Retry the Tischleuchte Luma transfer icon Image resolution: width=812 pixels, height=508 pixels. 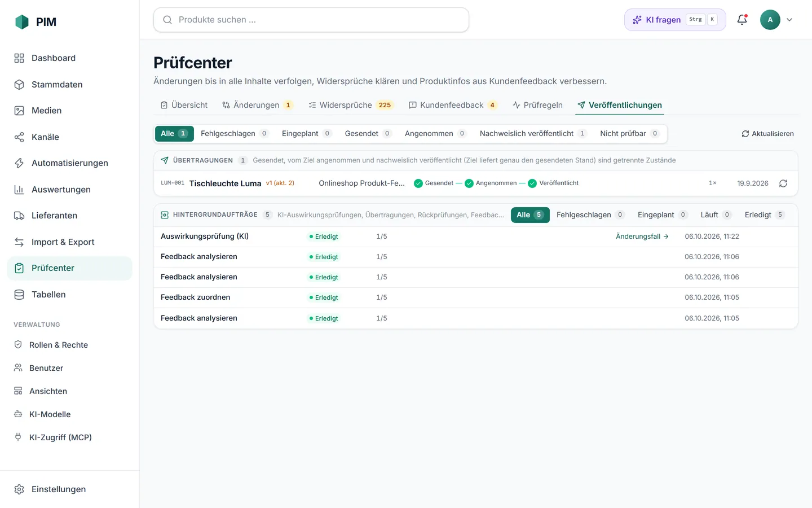[x=783, y=183]
